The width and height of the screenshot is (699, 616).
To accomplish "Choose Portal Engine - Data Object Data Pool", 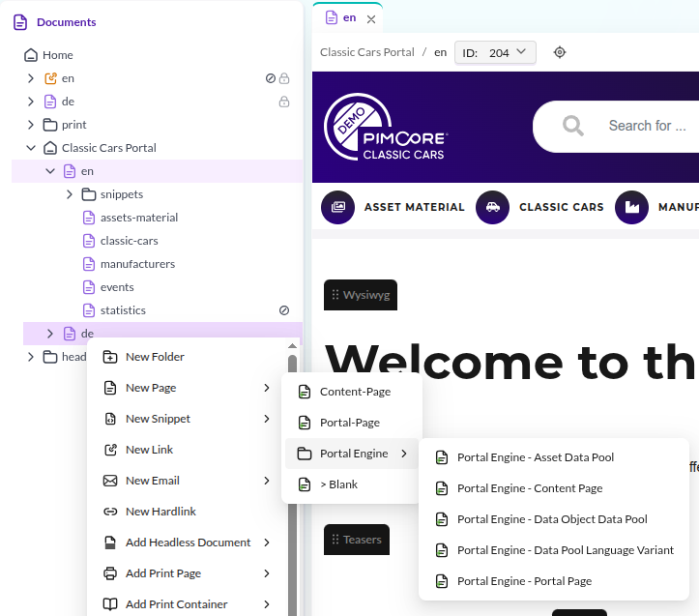I will click(x=554, y=519).
